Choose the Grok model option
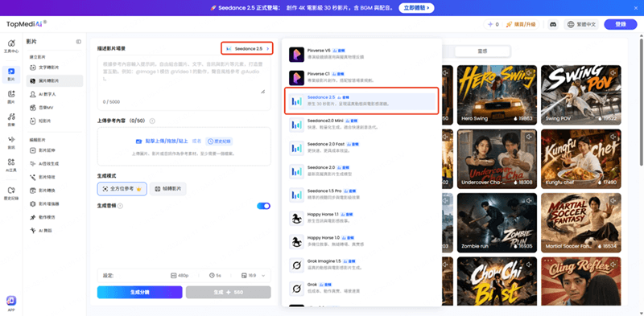 361,289
